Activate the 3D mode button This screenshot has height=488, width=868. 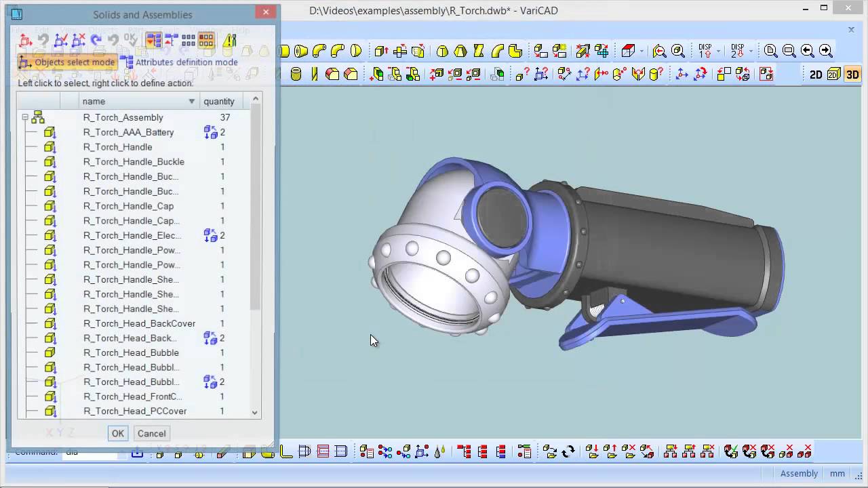click(x=852, y=75)
